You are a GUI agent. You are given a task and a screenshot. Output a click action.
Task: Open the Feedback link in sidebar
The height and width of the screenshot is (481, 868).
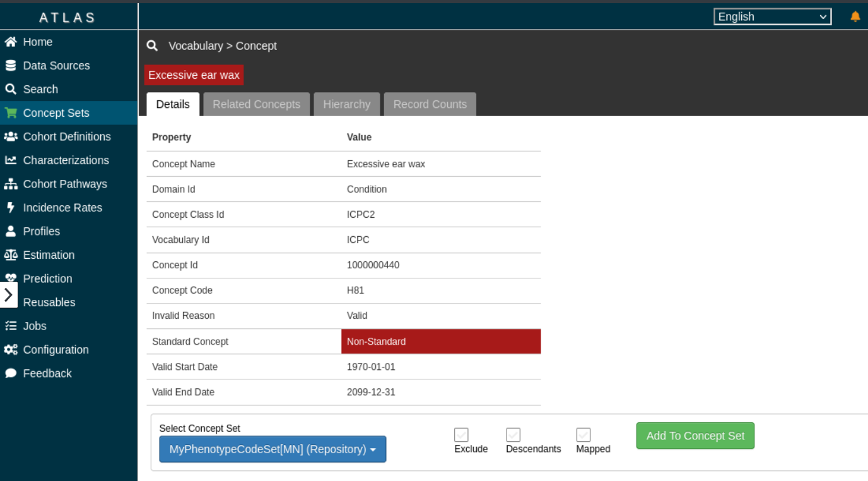47,374
